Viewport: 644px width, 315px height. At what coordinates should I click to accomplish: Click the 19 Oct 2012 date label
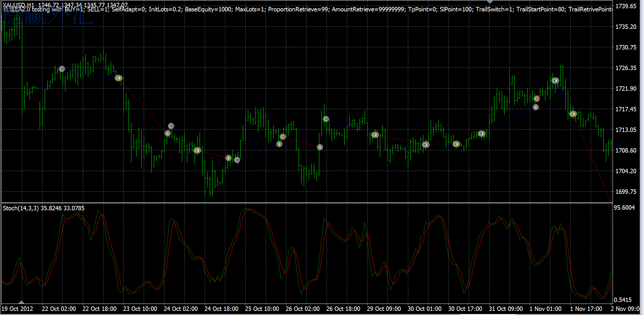pos(17,309)
